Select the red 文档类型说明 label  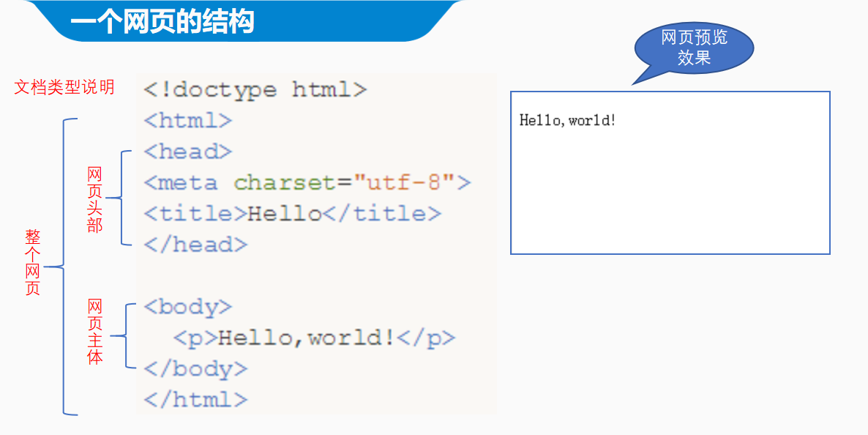64,87
